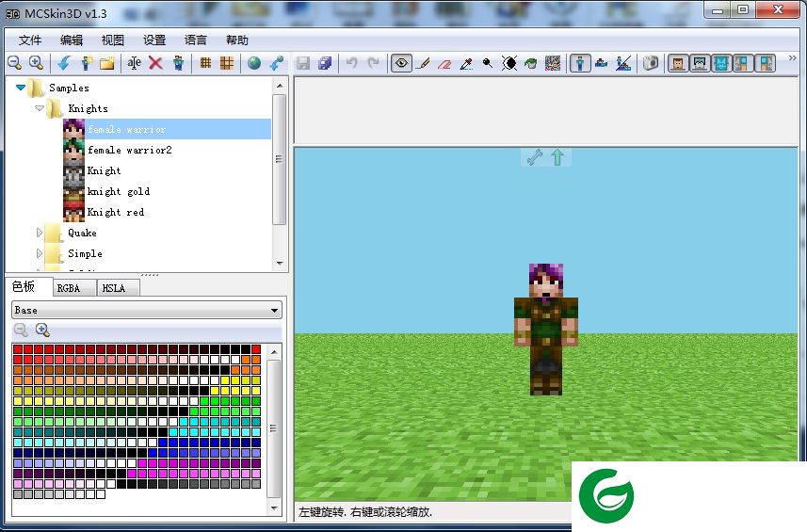Expand the Simple folder arrow
This screenshot has width=807, height=532.
pos(40,253)
